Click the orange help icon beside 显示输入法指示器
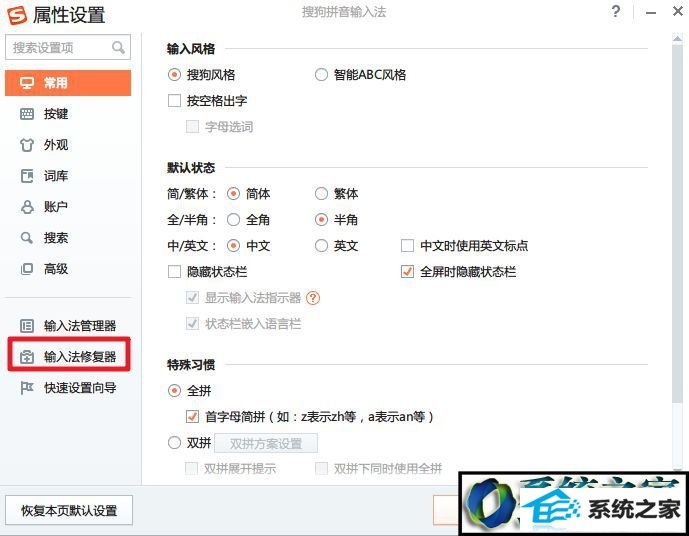The height and width of the screenshot is (536, 689). [x=313, y=298]
